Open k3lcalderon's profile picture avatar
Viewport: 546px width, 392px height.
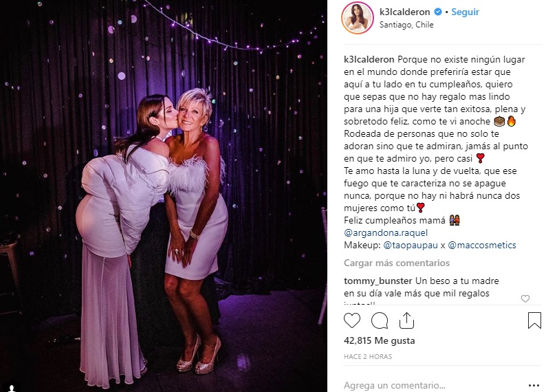358,18
